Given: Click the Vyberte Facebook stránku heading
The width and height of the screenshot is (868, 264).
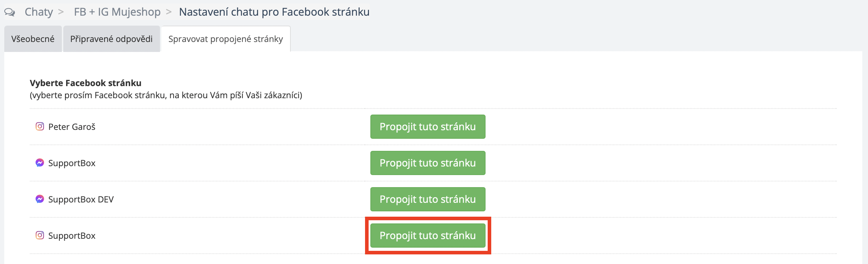Looking at the screenshot, I should pos(86,83).
